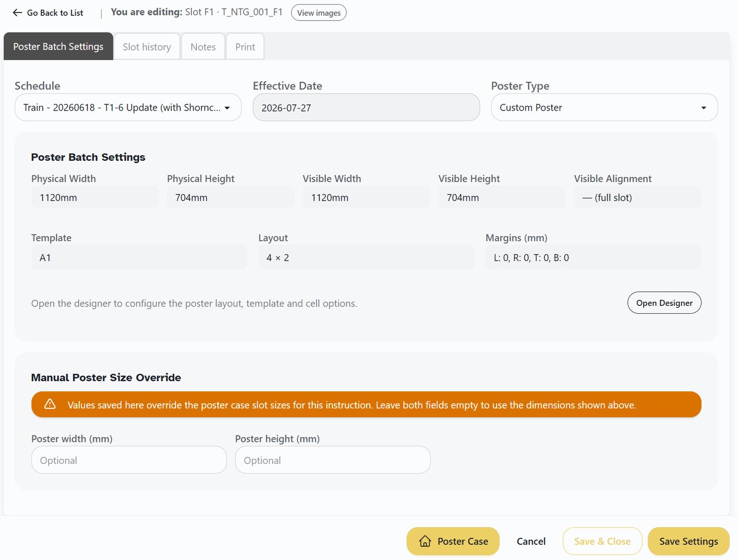The image size is (738, 560).
Task: Click the Template value A1
Action: point(139,257)
